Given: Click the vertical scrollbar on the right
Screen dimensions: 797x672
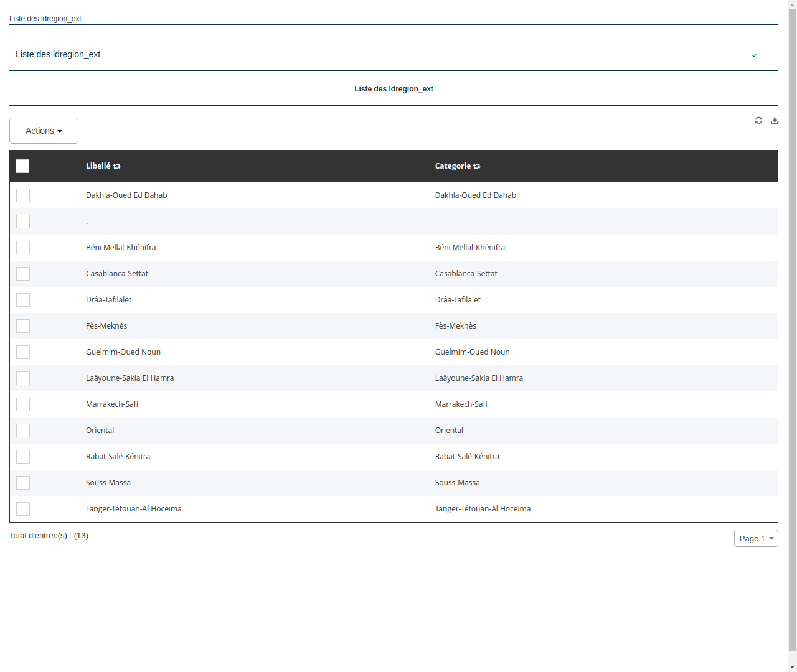Looking at the screenshot, I should pyautogui.click(x=793, y=336).
